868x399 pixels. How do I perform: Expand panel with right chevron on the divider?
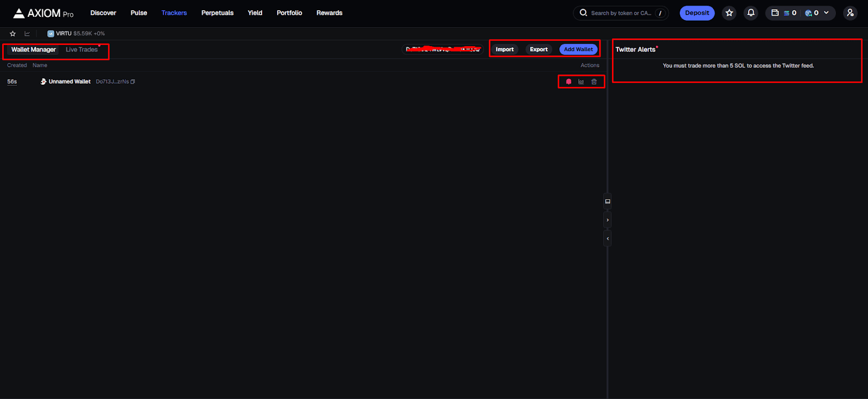click(608, 220)
